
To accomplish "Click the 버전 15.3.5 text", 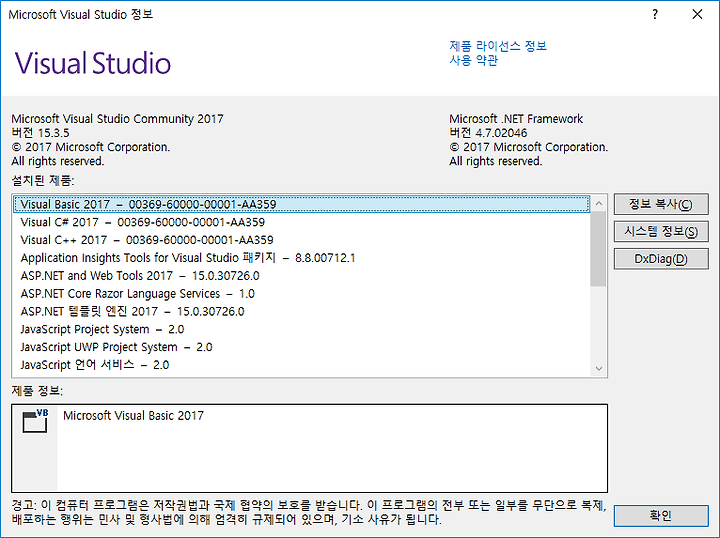I will tap(40, 133).
